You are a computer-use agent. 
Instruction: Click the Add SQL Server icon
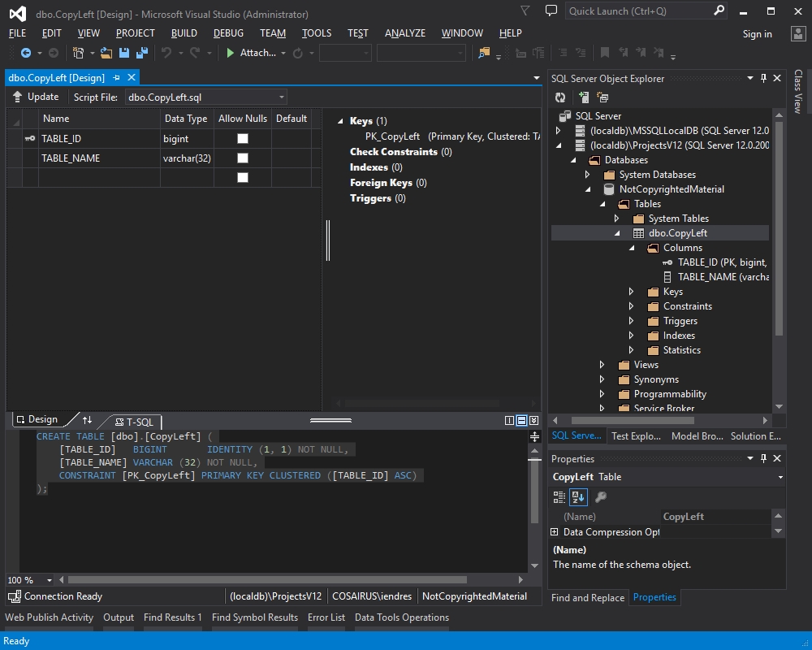[584, 97]
